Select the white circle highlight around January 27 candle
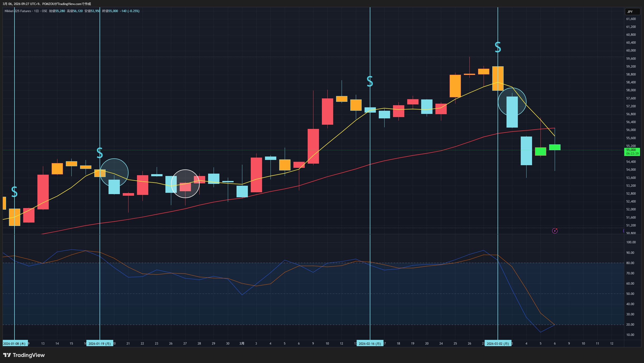The height and width of the screenshot is (363, 644). click(185, 184)
